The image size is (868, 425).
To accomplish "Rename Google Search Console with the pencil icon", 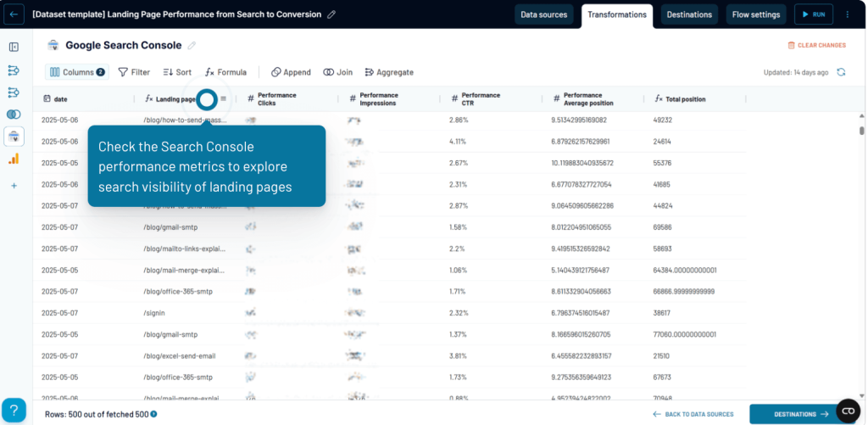I will [192, 46].
